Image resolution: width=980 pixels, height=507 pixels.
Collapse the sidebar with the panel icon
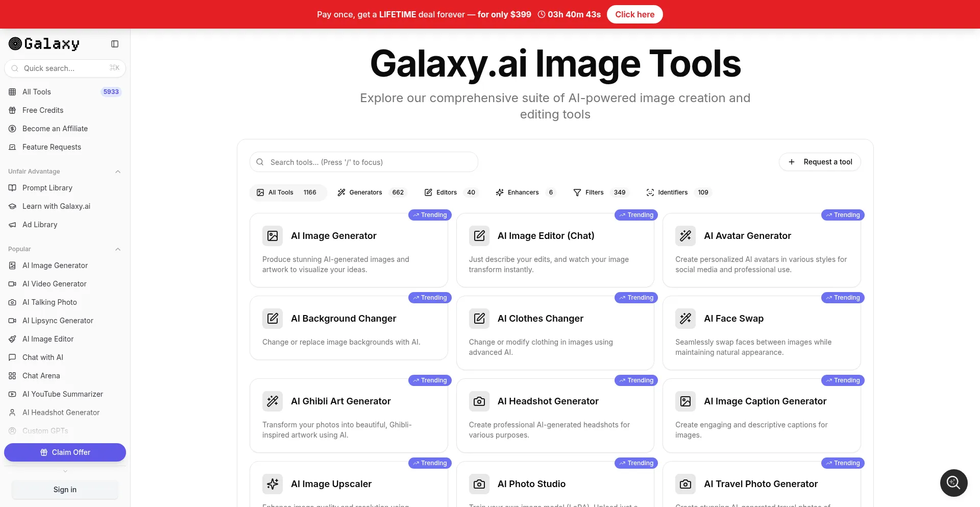[115, 44]
